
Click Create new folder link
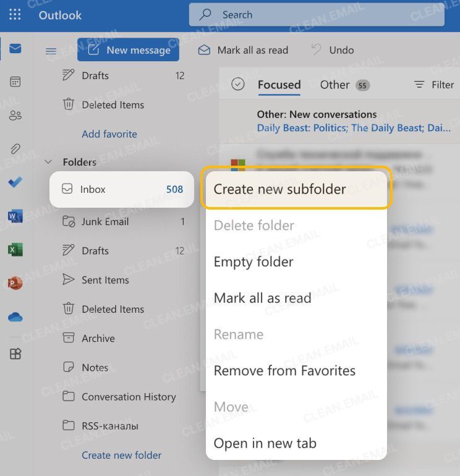[x=121, y=455]
